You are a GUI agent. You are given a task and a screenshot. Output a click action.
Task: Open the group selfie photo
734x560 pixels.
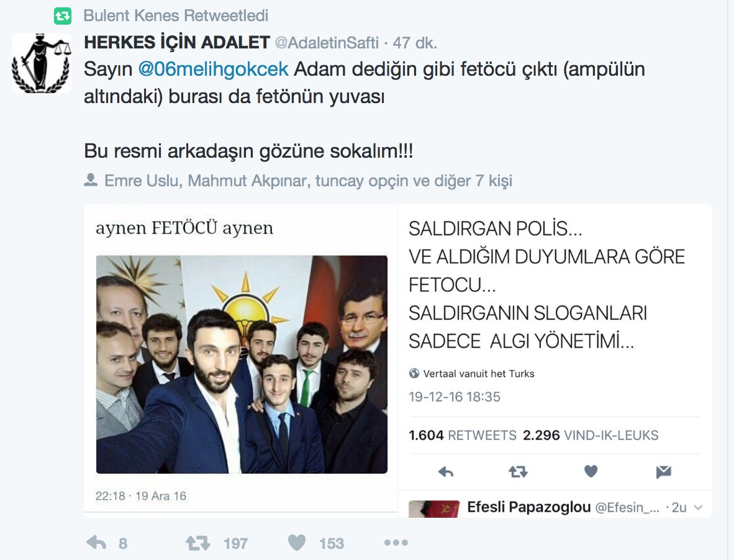[242, 364]
